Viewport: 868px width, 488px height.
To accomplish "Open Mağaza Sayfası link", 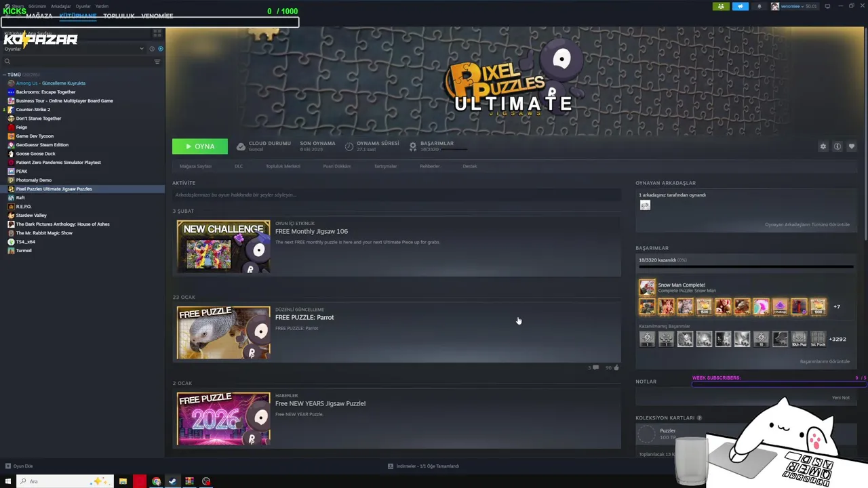I will coord(195,166).
